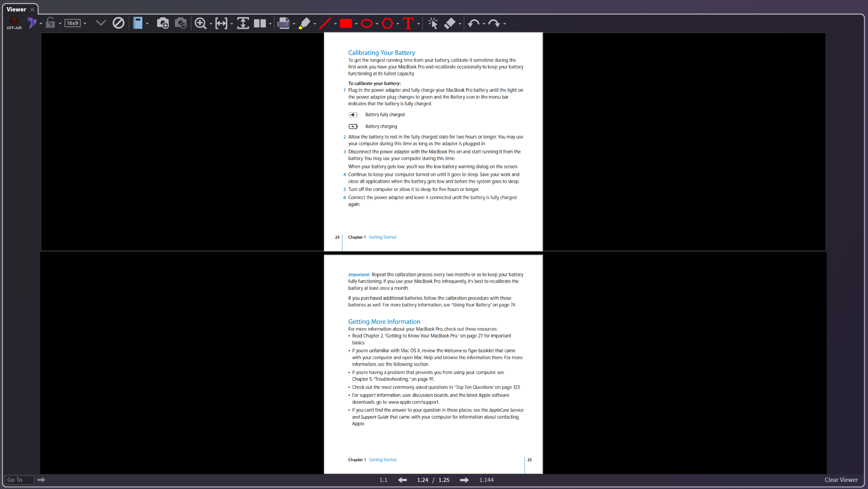The image size is (868, 489).
Task: Select the laser pointer click tool
Action: click(x=433, y=23)
